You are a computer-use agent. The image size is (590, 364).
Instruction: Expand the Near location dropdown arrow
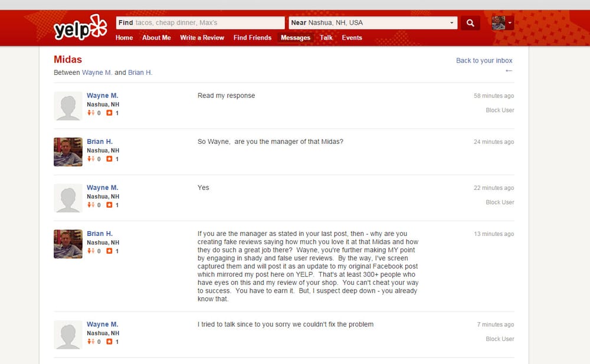453,23
